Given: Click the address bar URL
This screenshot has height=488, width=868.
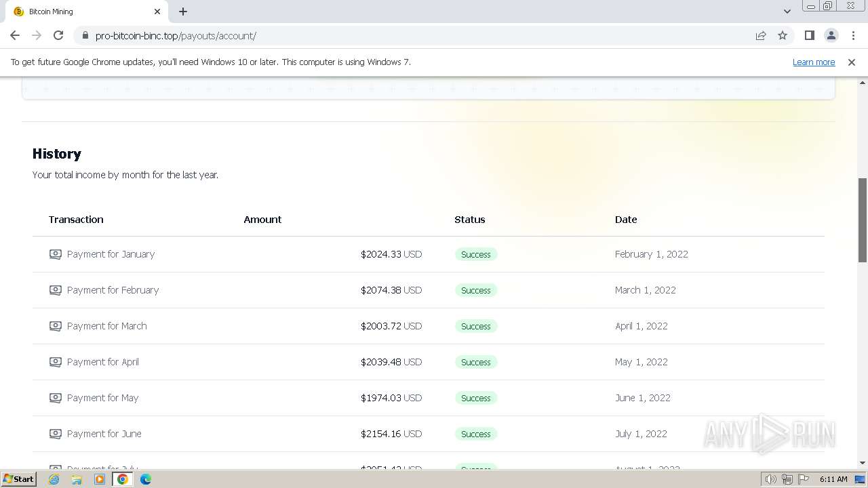Looking at the screenshot, I should pos(176,36).
